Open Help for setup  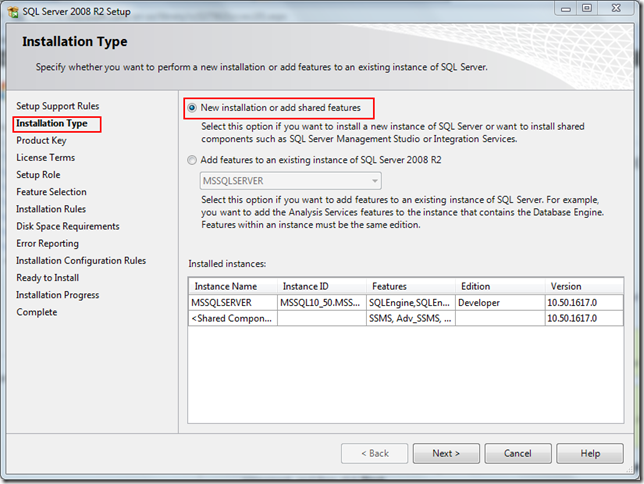[590, 453]
